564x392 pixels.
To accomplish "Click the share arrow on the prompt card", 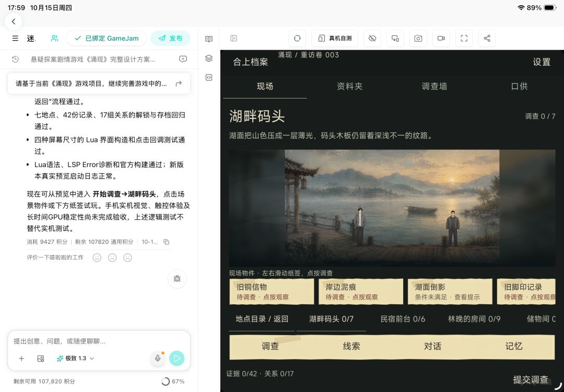I will click(179, 84).
